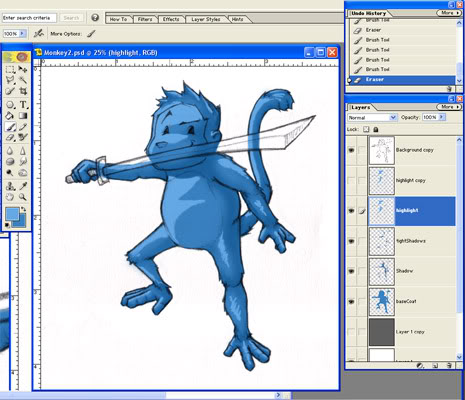
Task: Select the highlighted Eraser history state
Action: (x=402, y=80)
